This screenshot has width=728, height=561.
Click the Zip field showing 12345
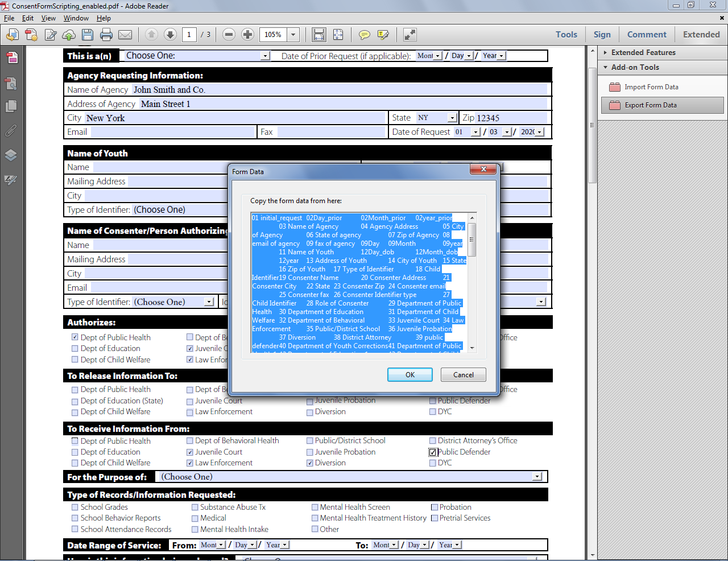[511, 118]
